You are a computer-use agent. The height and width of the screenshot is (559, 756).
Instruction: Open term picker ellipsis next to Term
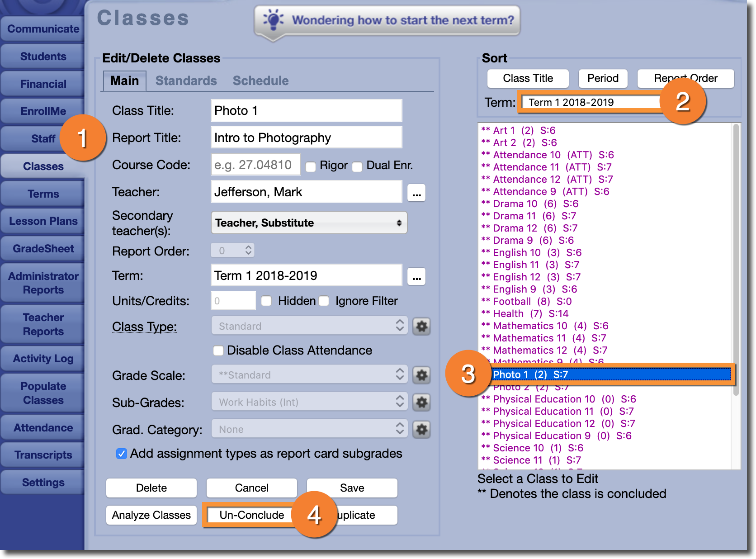tap(416, 276)
